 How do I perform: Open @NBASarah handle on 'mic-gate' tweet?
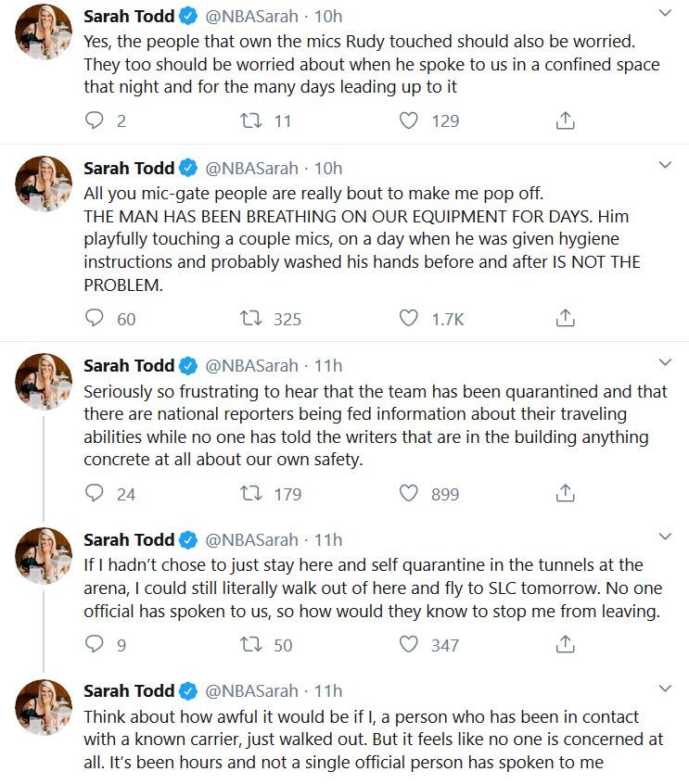pos(251,169)
